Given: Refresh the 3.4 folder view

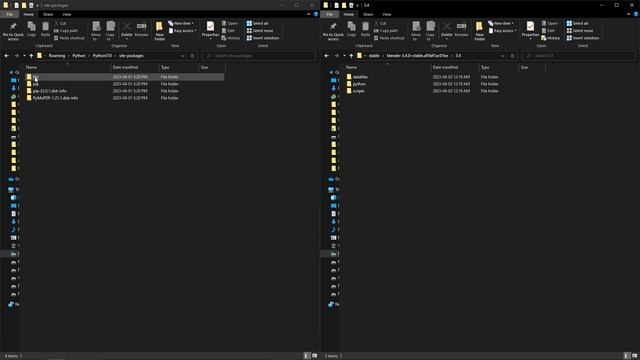Looking at the screenshot, I should [x=513, y=56].
